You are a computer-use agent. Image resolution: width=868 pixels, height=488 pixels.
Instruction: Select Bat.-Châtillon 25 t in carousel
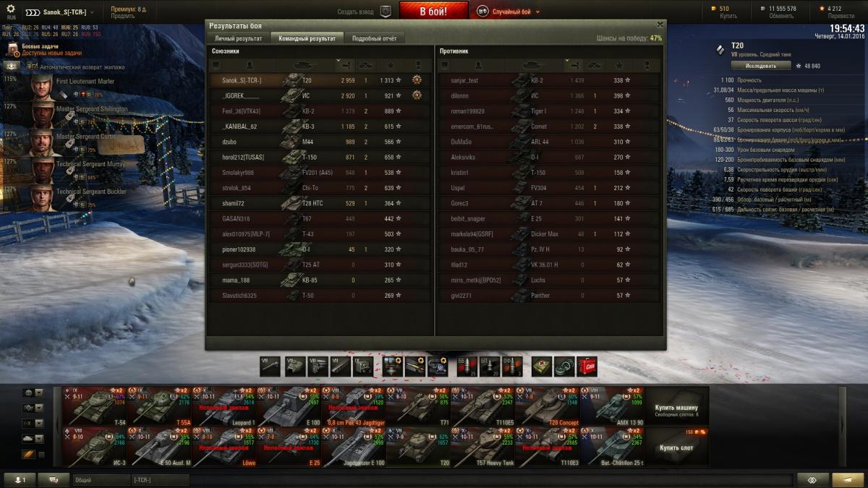[x=612, y=447]
